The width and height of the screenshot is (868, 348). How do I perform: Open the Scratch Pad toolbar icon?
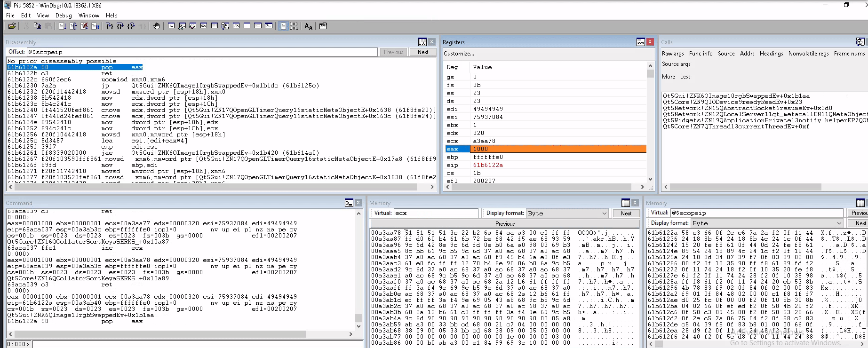coord(247,26)
